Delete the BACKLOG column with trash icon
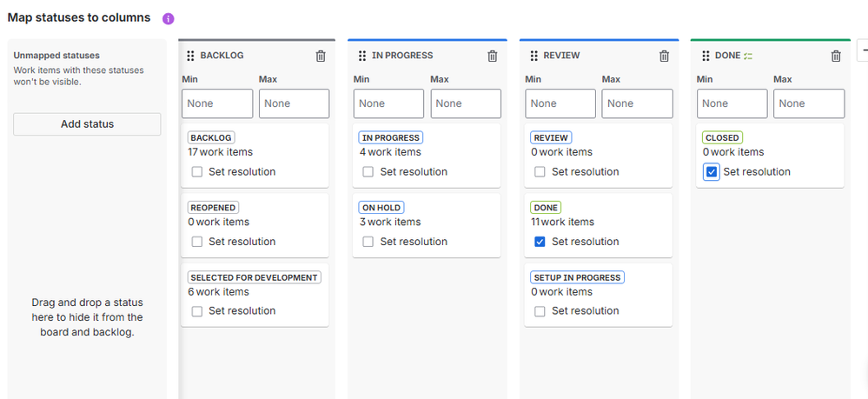The width and height of the screenshot is (868, 399). pos(321,56)
